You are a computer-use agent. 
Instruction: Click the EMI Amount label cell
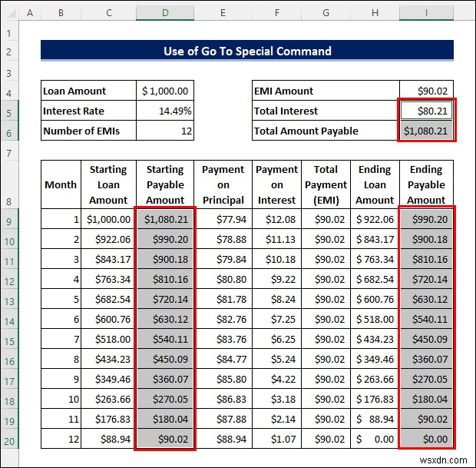(x=326, y=91)
